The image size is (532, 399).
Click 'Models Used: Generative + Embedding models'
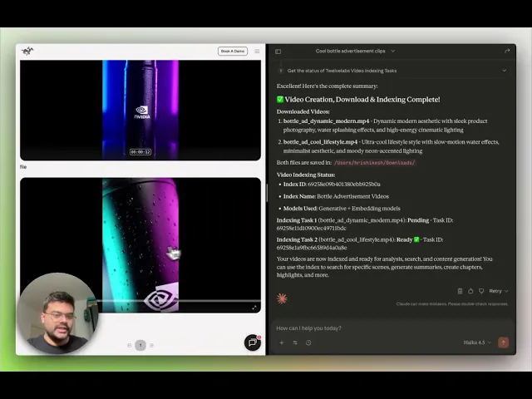[342, 209]
